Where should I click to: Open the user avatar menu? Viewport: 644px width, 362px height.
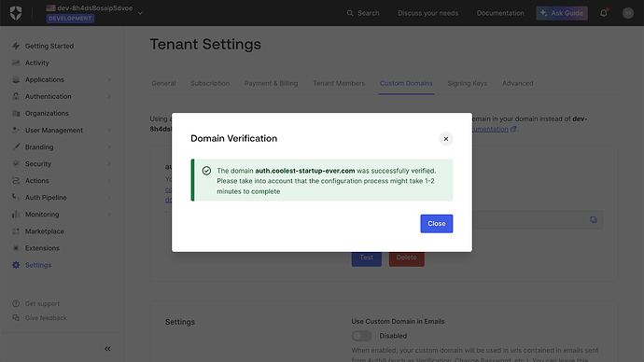628,13
